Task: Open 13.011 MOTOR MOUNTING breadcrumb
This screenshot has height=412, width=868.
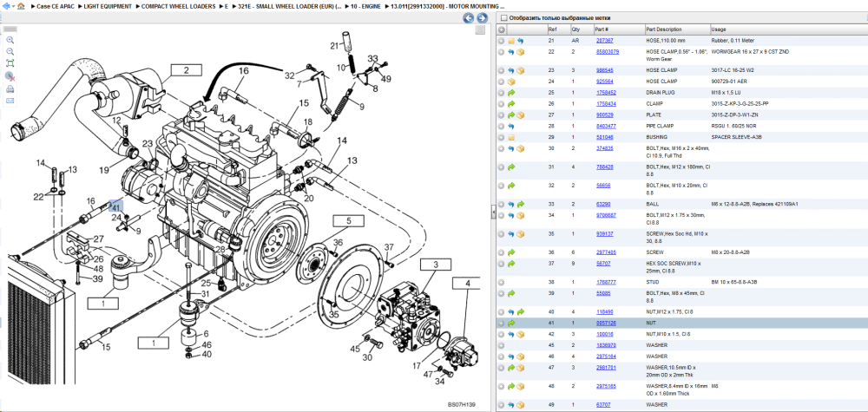Action: (447, 7)
